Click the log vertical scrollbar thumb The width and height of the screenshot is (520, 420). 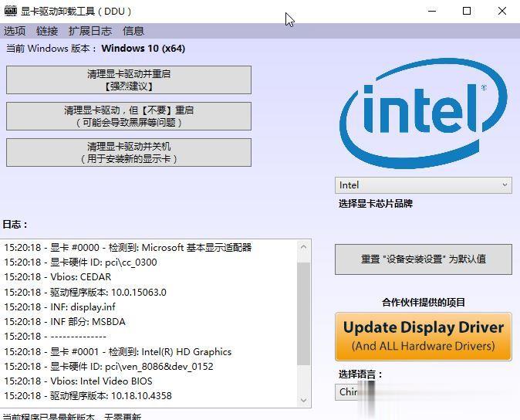303,313
